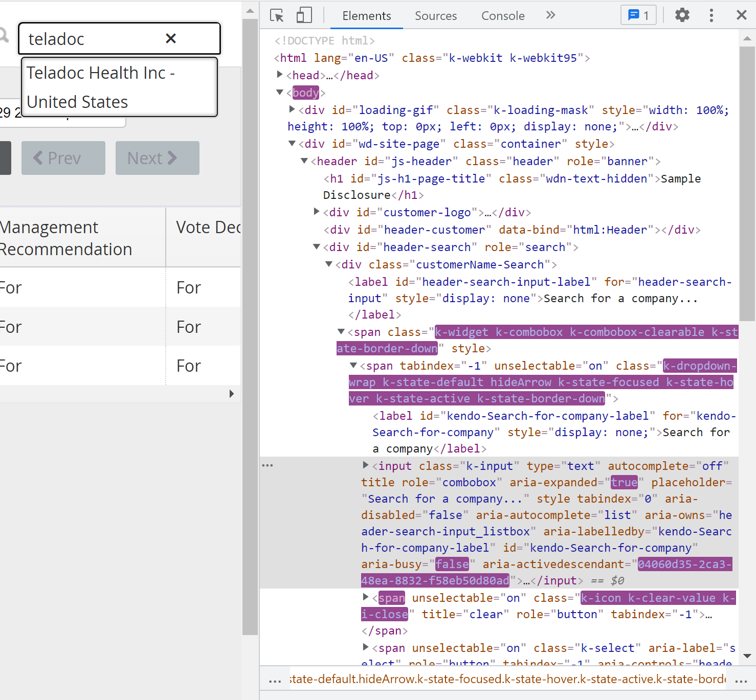
Task: Collapse the wd-site-page div node
Action: point(292,144)
